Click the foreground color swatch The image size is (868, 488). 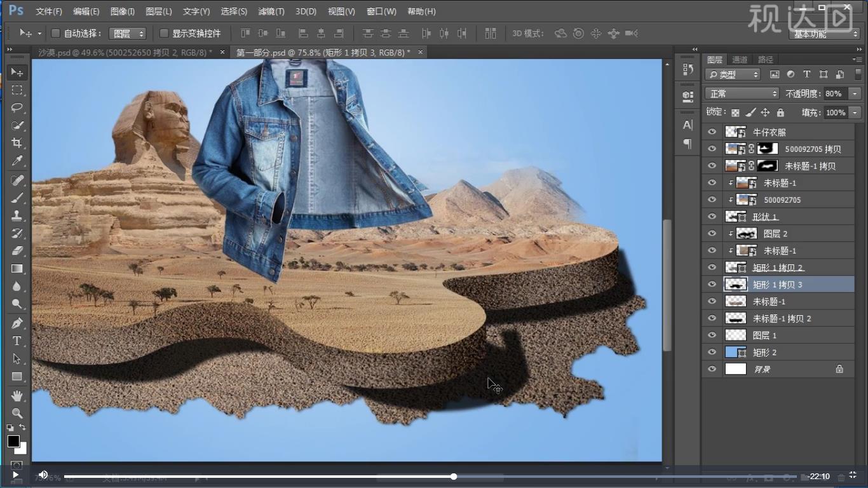[x=13, y=441]
